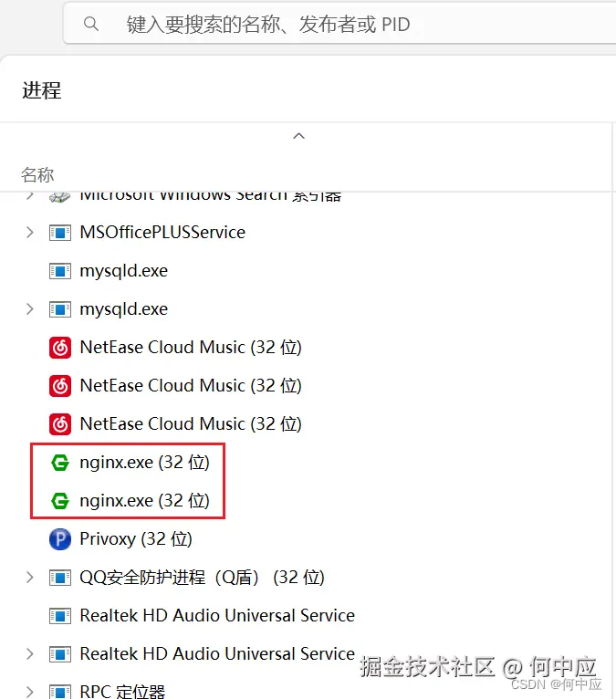Click the first NetEase Cloud Music icon

tap(59, 348)
